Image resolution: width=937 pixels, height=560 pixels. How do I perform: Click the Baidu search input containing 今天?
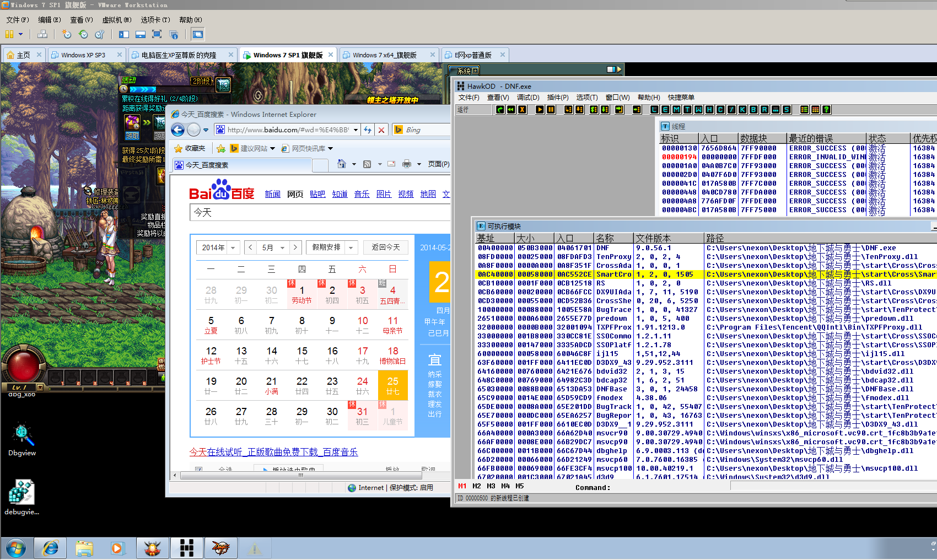[320, 212]
